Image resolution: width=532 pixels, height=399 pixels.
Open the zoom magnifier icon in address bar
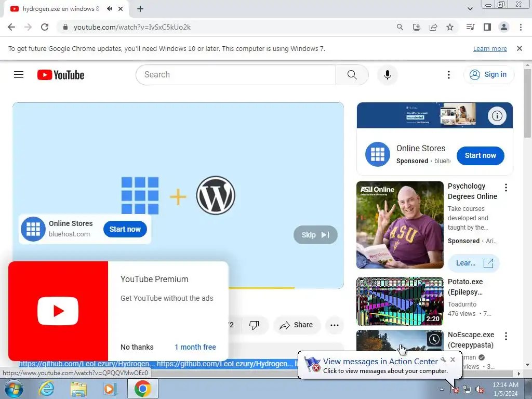pos(400,27)
